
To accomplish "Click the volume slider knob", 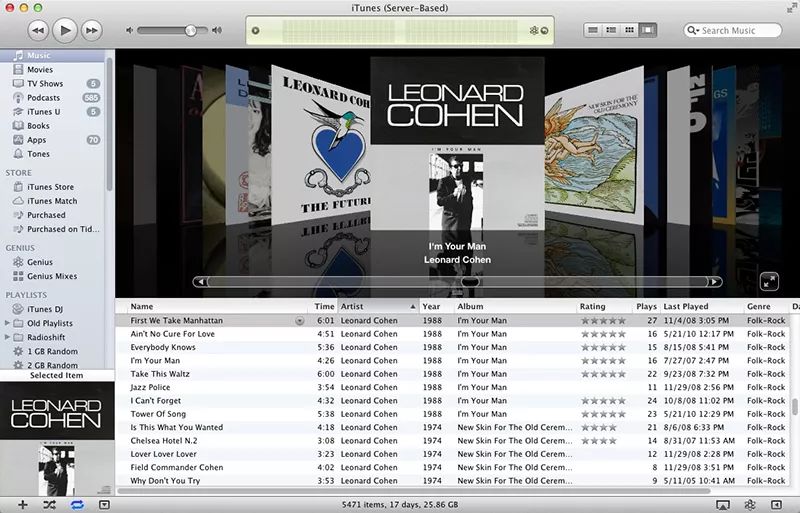I will (191, 31).
